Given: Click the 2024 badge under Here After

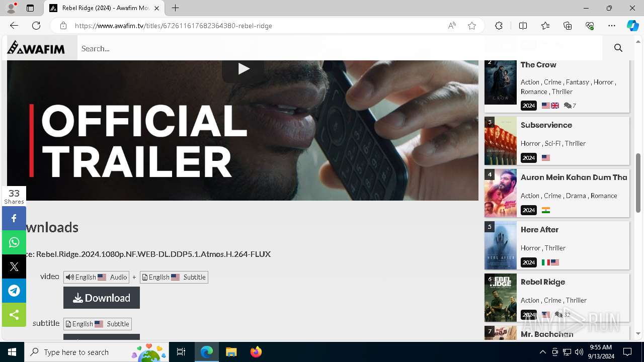Looking at the screenshot, I should click(x=528, y=262).
